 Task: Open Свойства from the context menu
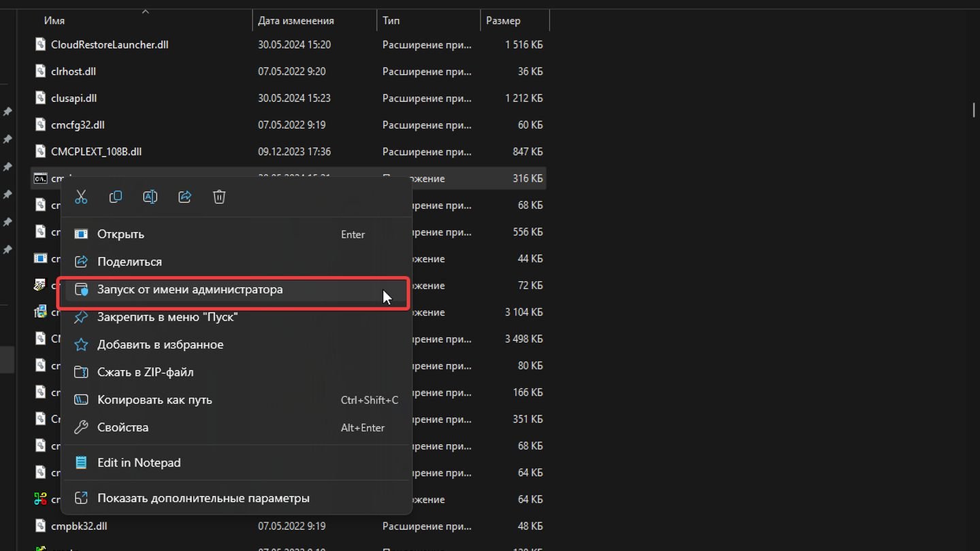236,428
